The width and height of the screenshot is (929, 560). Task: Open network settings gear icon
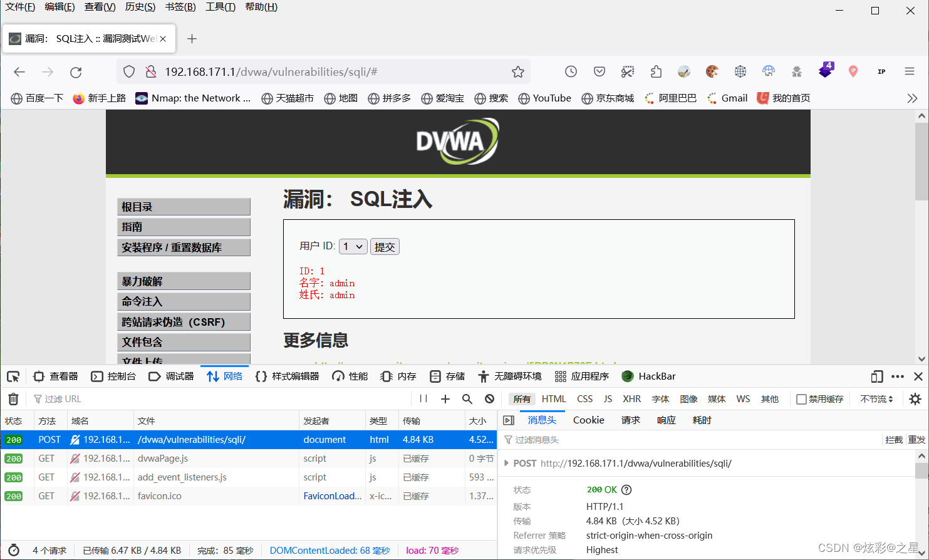pyautogui.click(x=915, y=399)
